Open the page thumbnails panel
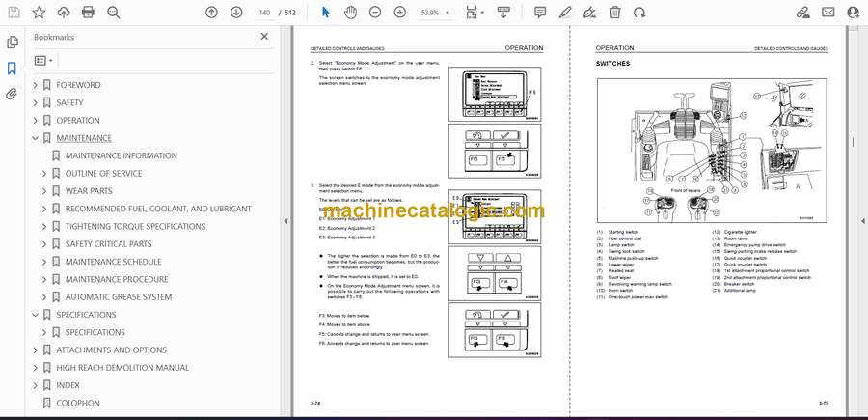 (x=12, y=42)
